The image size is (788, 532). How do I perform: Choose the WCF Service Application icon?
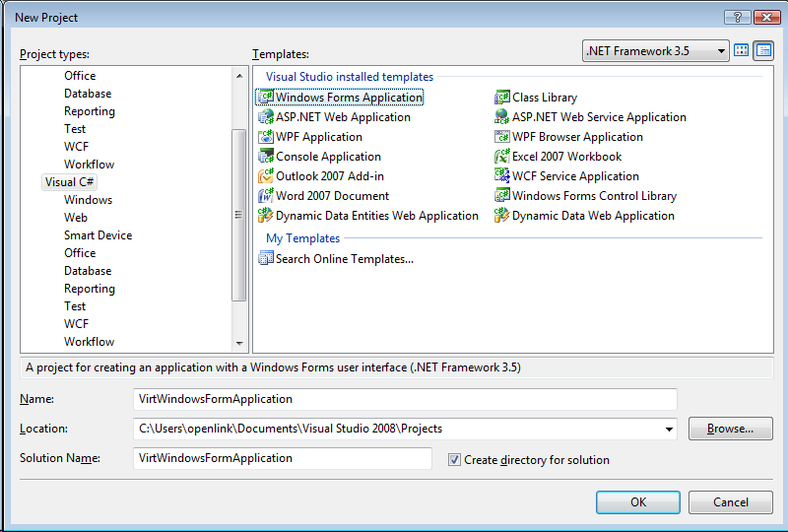(x=501, y=176)
